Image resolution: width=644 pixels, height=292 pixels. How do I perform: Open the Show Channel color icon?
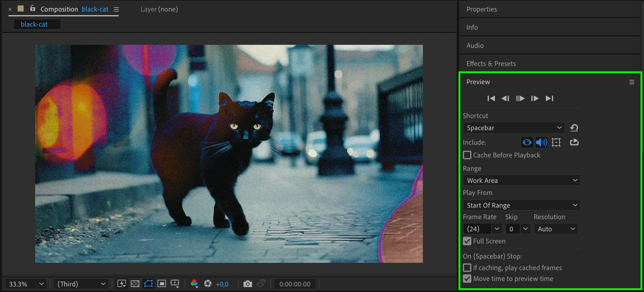pos(194,284)
